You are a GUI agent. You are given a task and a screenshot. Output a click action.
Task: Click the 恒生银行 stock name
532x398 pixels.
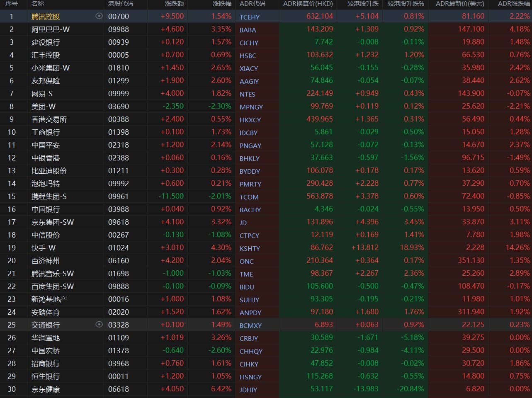coord(46,376)
